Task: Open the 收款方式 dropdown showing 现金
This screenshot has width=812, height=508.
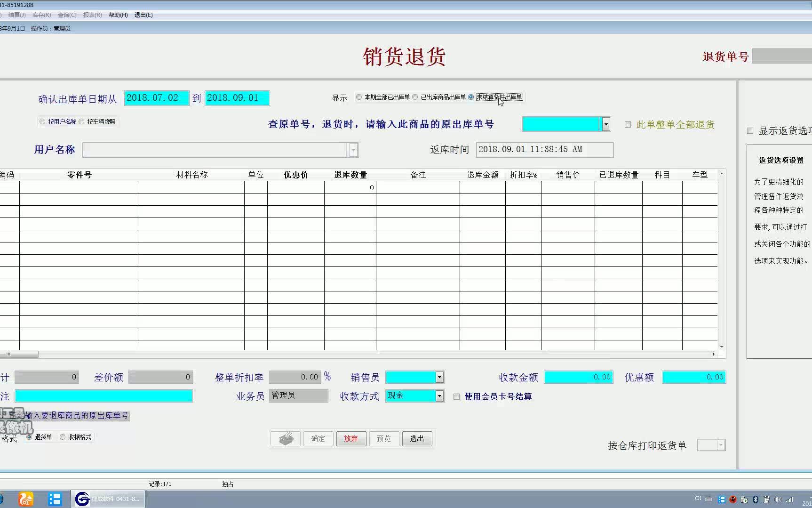Action: coord(439,396)
